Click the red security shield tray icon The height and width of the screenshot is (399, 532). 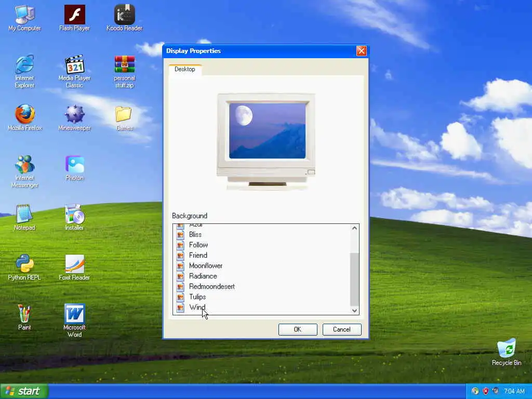[486, 391]
